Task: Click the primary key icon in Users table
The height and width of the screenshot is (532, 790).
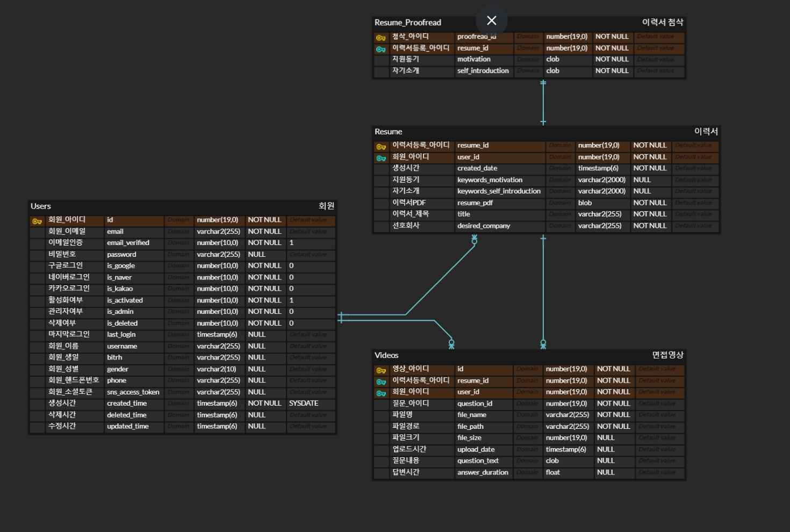Action: [37, 221]
